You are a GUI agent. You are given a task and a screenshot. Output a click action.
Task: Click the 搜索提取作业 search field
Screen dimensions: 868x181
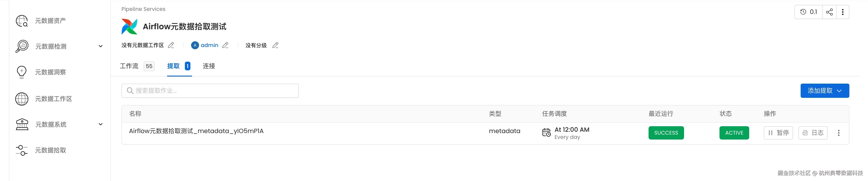point(210,90)
